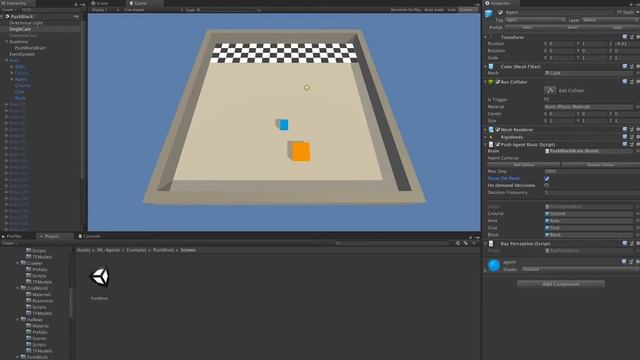Toggle the Static checkbox
Image resolution: width=640 pixels, height=360 pixels.
[619, 13]
